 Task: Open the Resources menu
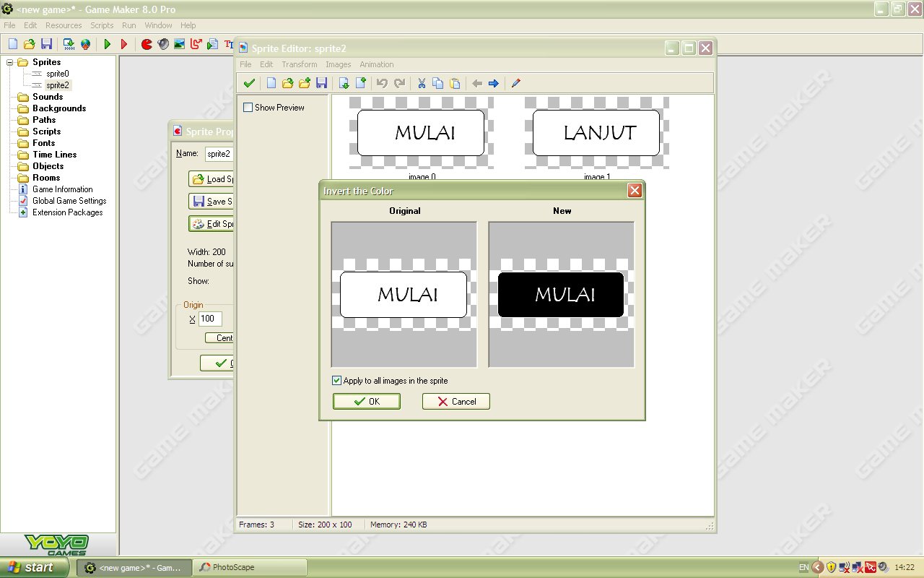coord(64,25)
